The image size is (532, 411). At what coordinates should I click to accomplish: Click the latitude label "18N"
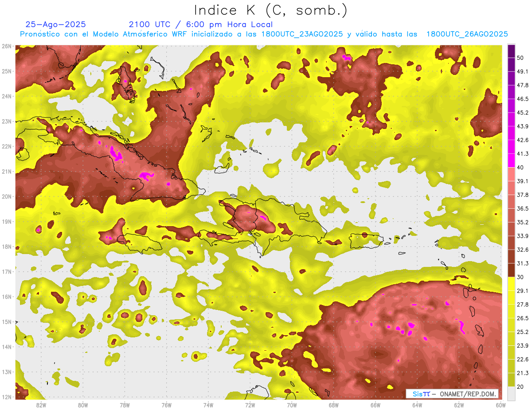click(x=7, y=247)
